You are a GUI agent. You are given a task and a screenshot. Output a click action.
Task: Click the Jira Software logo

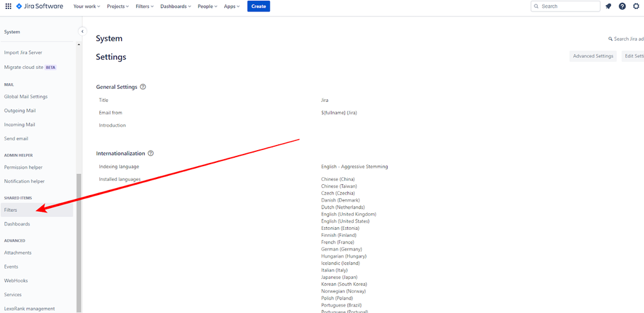[x=39, y=6]
